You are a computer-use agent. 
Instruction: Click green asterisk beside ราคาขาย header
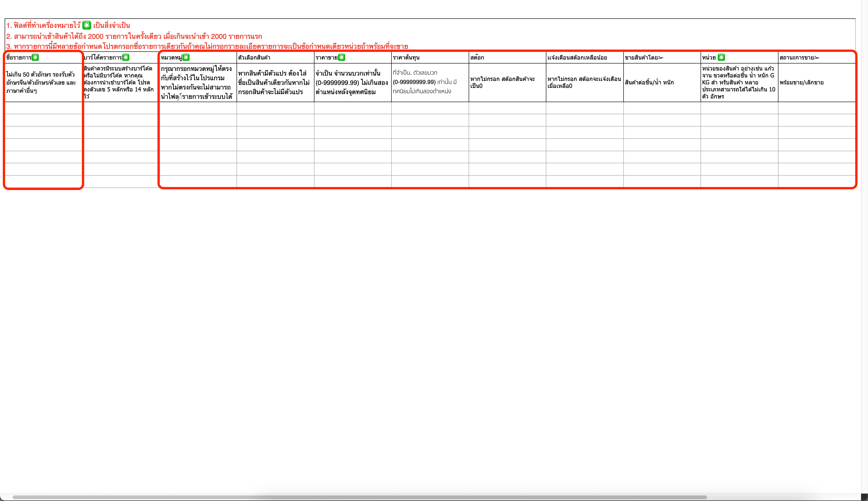[x=341, y=57]
